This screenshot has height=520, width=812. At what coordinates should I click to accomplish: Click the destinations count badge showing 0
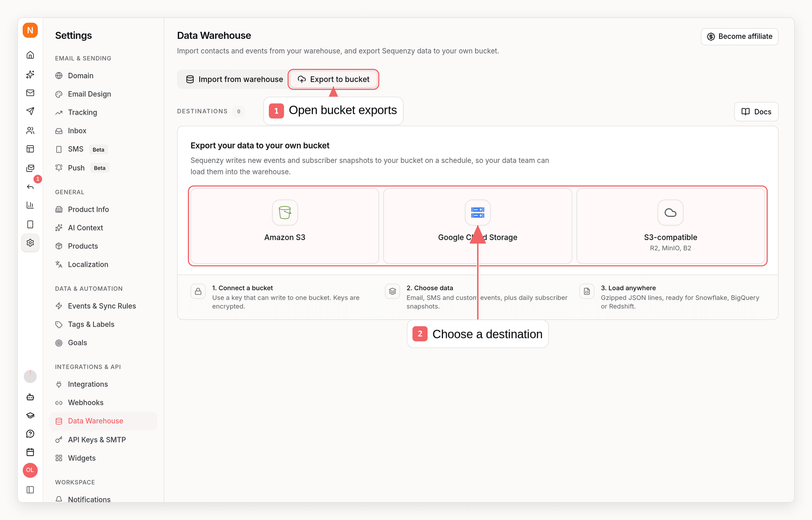point(239,111)
